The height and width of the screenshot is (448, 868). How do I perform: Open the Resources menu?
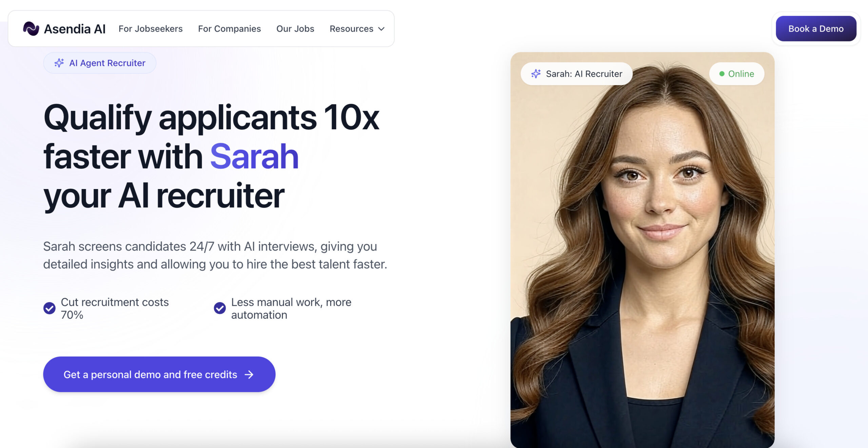pos(357,29)
